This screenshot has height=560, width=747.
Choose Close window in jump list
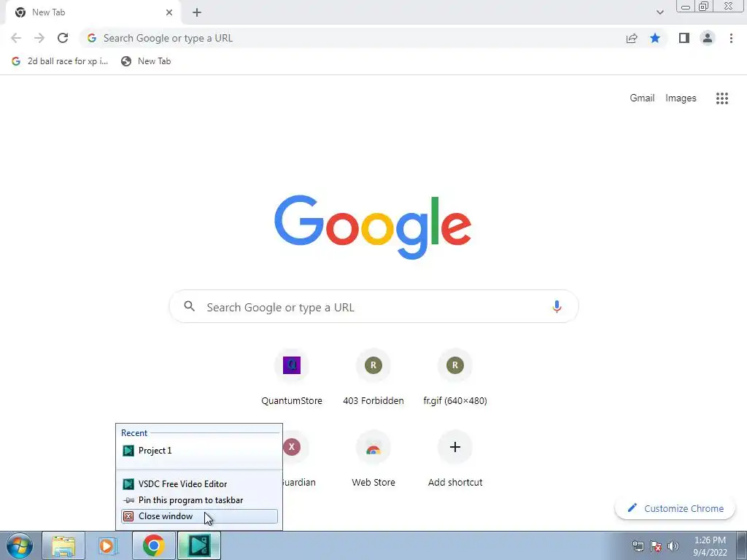tap(199, 516)
